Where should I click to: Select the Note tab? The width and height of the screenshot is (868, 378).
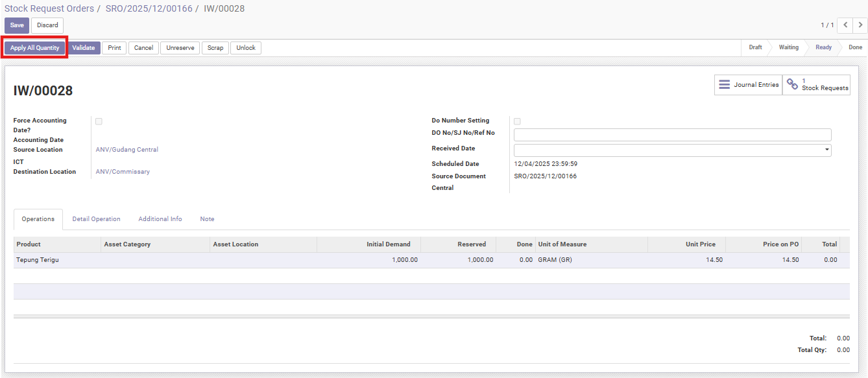(207, 219)
